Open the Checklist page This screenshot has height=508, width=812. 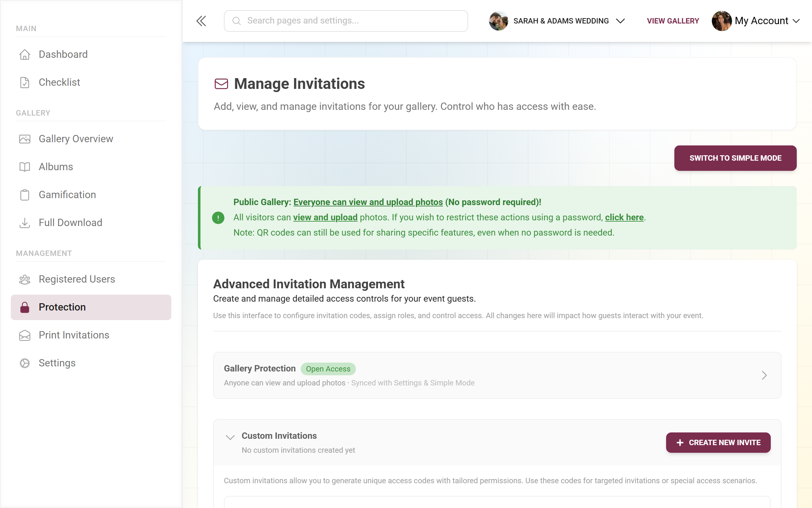pos(91,82)
